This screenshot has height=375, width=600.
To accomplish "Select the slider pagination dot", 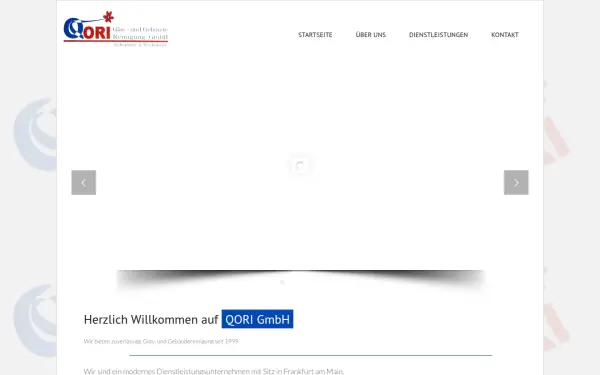I will click(x=282, y=282).
